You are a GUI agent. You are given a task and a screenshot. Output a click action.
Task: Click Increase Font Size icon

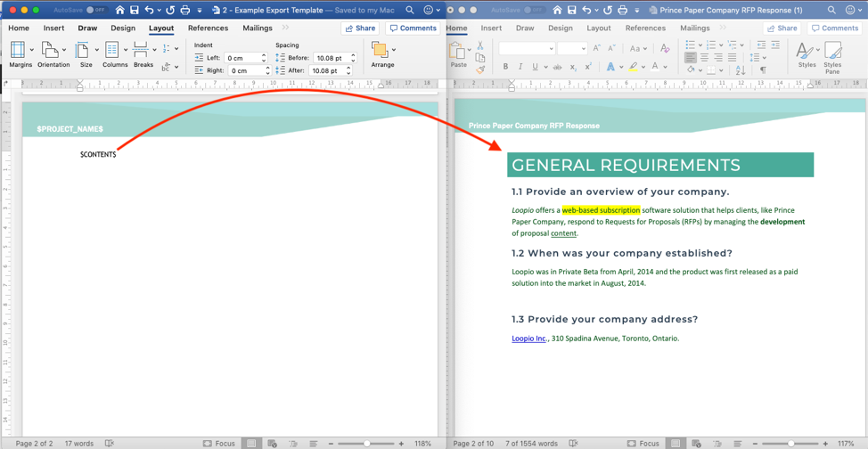tap(597, 49)
